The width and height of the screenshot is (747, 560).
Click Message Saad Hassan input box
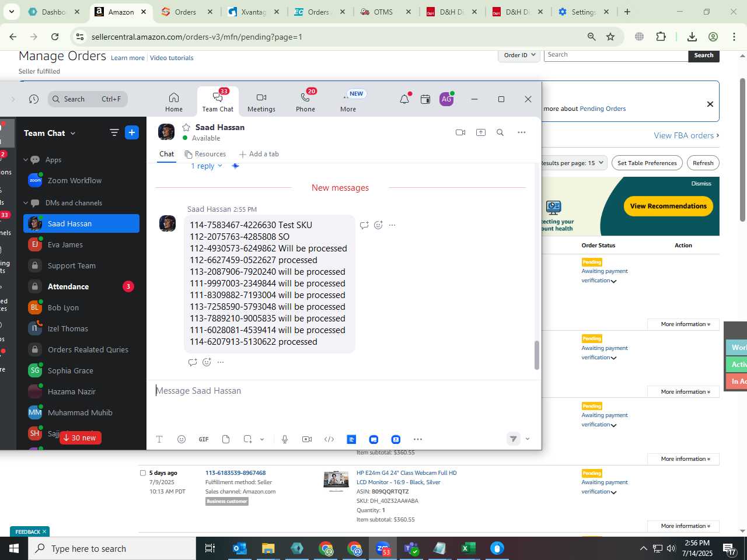coord(344,391)
